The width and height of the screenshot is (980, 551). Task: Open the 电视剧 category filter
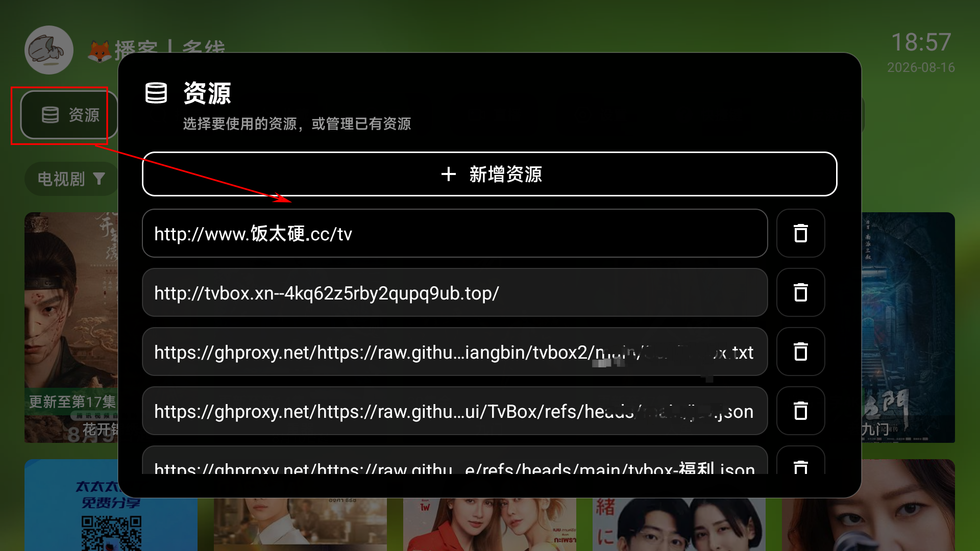[71, 179]
